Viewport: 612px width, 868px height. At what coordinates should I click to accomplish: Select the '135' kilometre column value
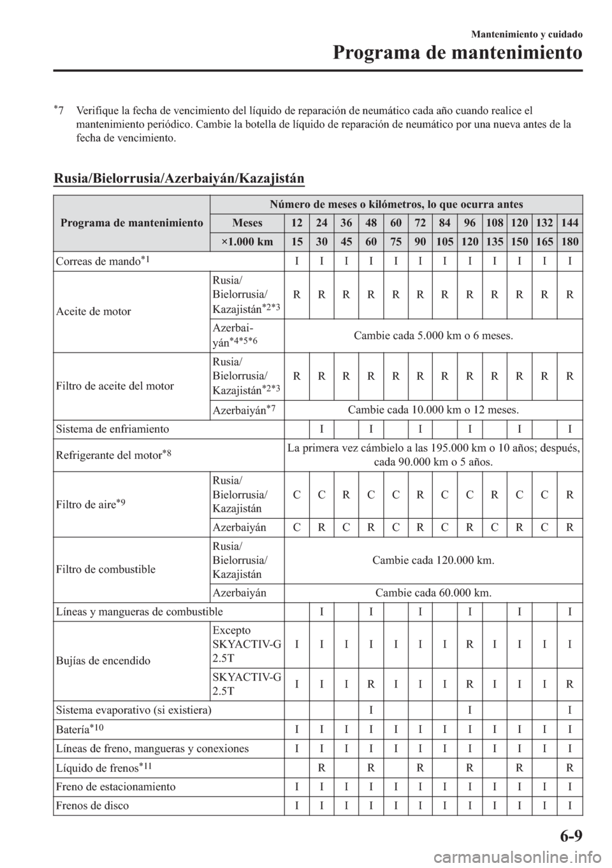click(x=495, y=242)
